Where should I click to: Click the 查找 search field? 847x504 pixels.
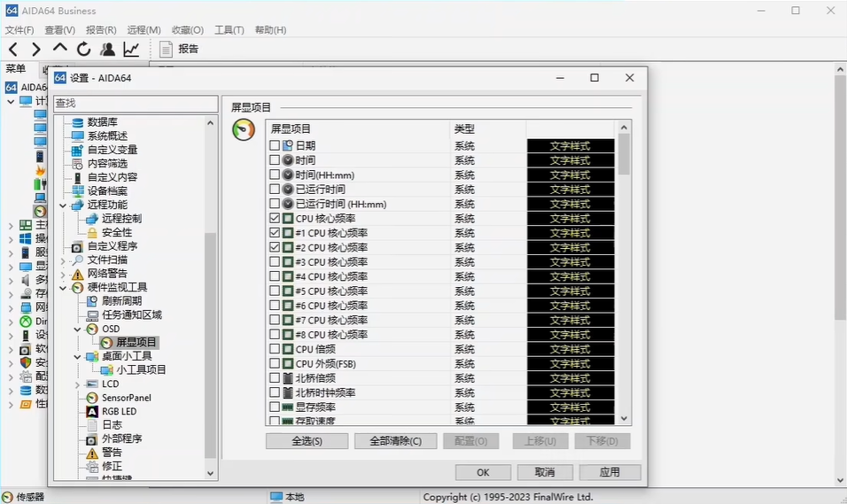coord(135,104)
